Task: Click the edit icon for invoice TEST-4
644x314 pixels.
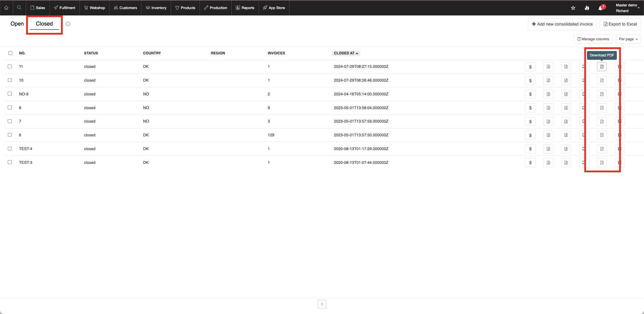Action: pyautogui.click(x=620, y=149)
